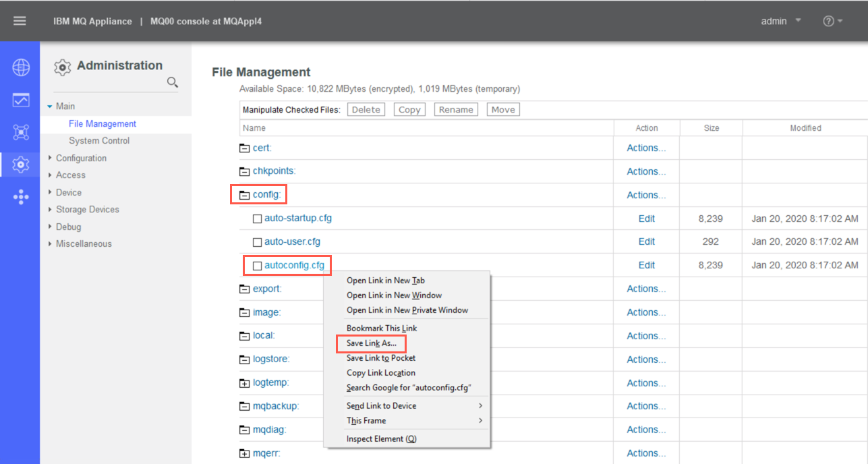Check the auto-startup.cfg checkbox
The height and width of the screenshot is (464, 868).
(x=257, y=219)
